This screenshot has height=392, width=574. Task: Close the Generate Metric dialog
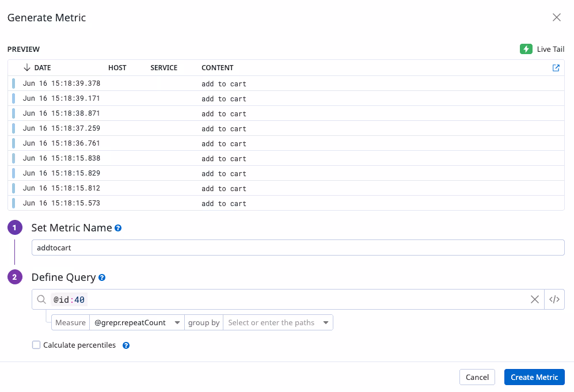pyautogui.click(x=556, y=17)
